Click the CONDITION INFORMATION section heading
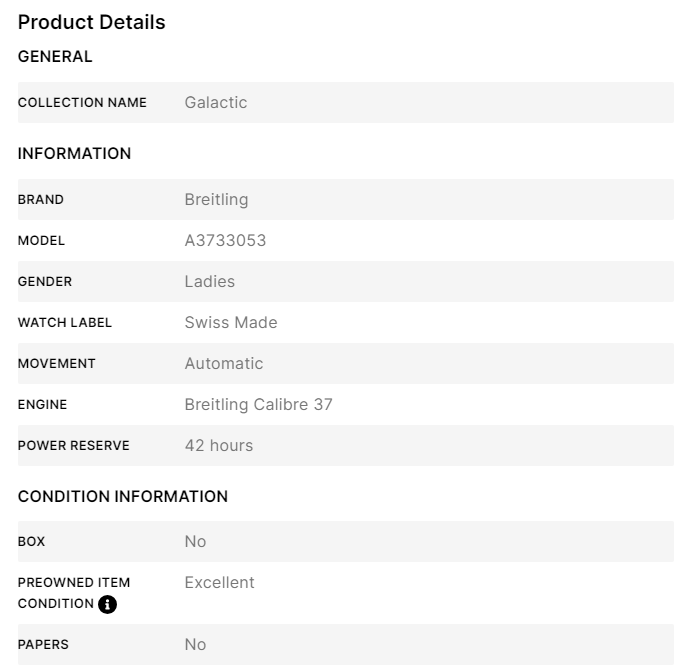 pyautogui.click(x=123, y=496)
